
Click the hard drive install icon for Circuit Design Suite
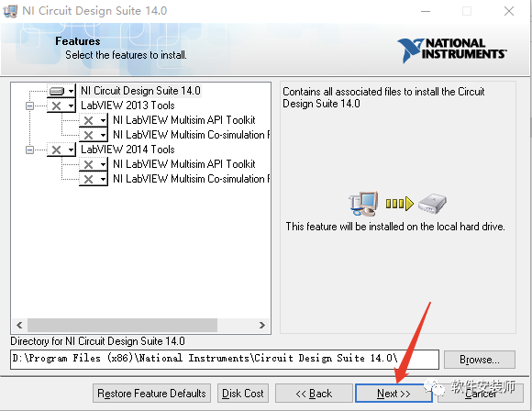[57, 91]
